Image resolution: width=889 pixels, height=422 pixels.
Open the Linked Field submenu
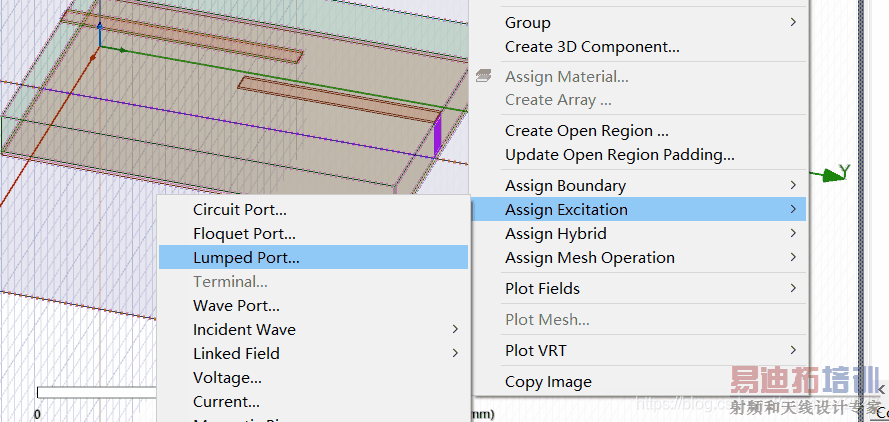314,353
